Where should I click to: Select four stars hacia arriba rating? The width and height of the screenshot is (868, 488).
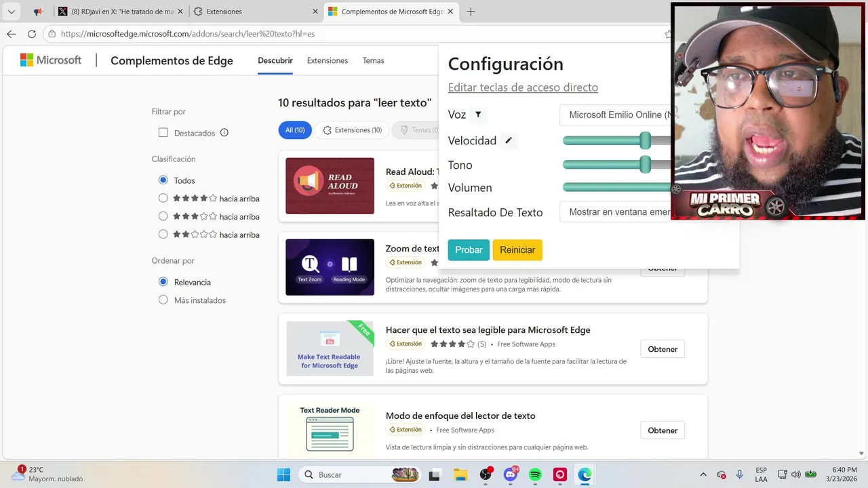[x=163, y=199]
